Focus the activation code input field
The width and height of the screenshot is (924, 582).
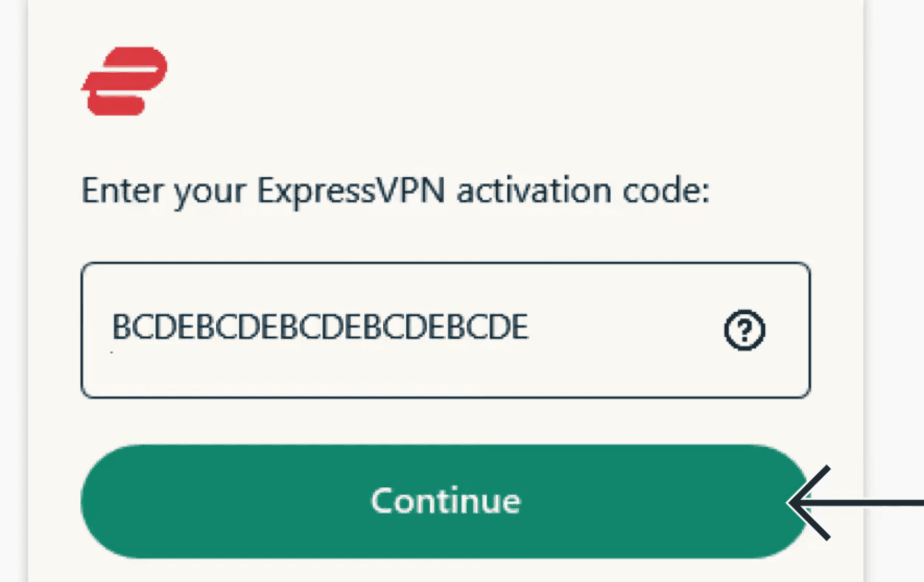[x=445, y=330]
